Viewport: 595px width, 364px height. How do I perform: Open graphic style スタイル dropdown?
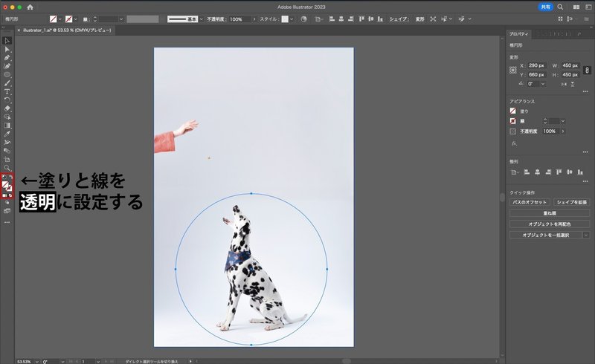pyautogui.click(x=292, y=19)
